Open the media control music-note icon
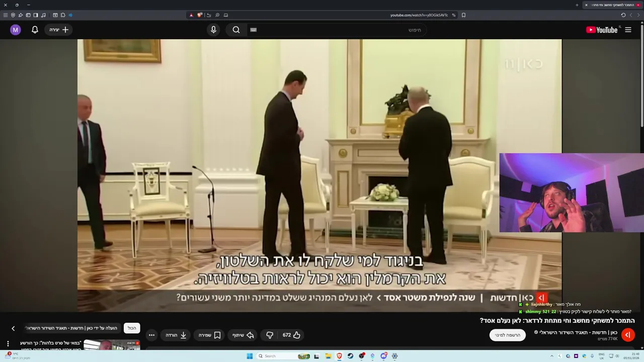Screen dimensions: 644x362 pyautogui.click(x=43, y=15)
